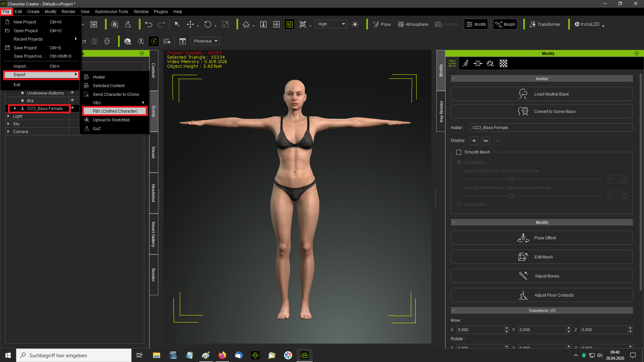Click the Pose toolbar button

(382, 24)
